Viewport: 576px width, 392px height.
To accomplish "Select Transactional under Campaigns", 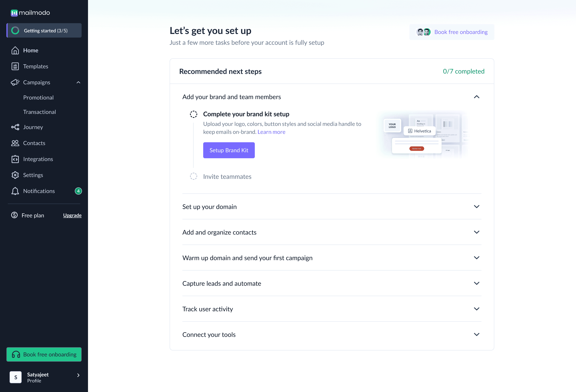I will pyautogui.click(x=40, y=112).
